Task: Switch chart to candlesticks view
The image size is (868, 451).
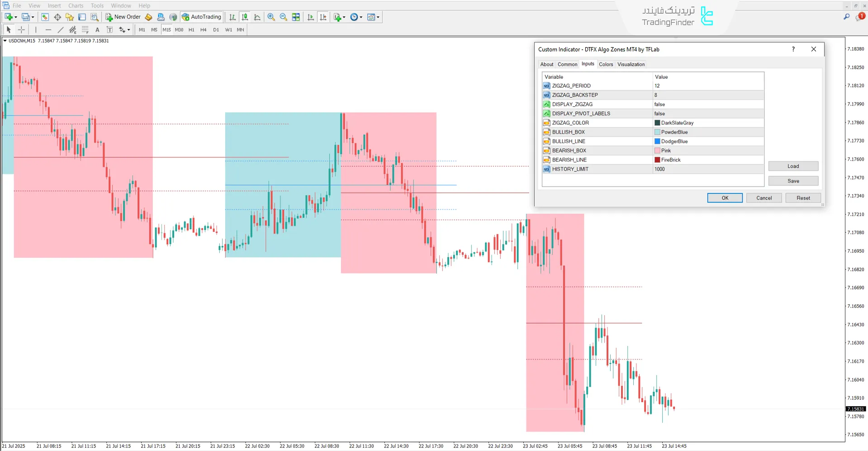Action: (x=245, y=17)
